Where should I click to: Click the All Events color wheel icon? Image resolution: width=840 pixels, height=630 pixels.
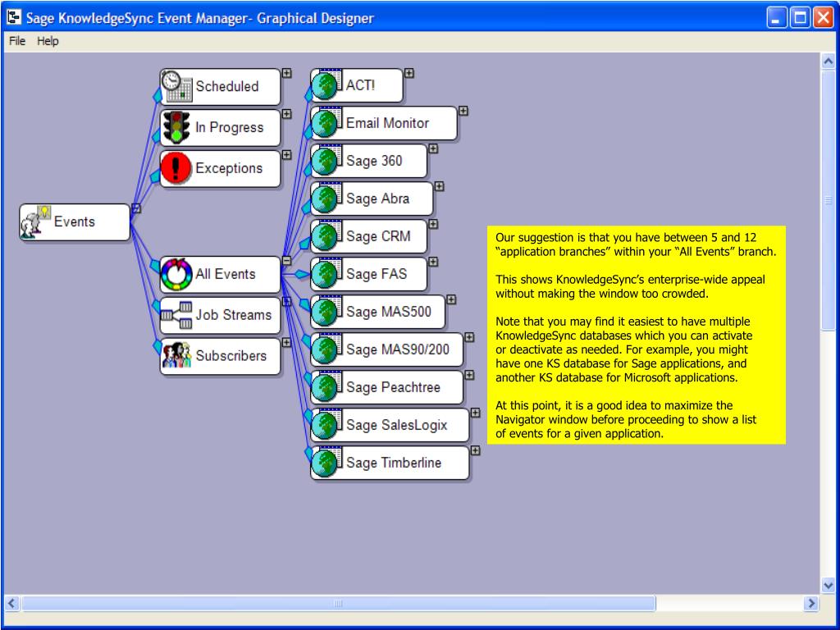176,274
